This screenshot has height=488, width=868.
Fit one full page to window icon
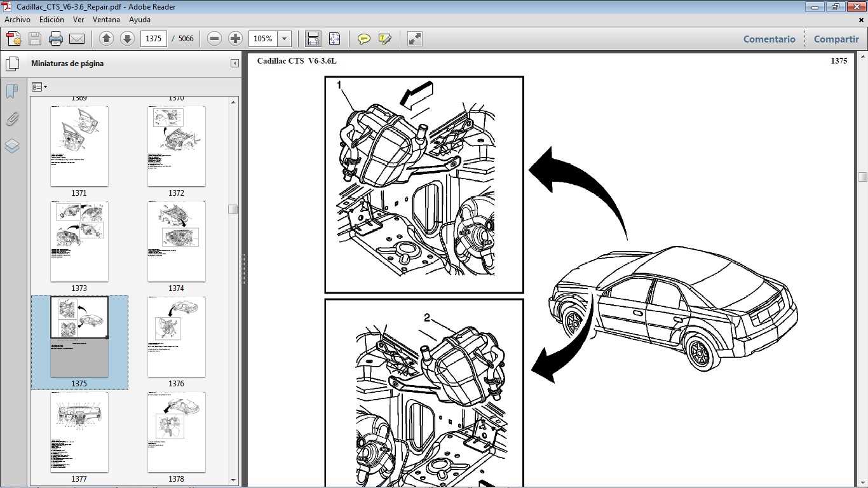tap(335, 39)
